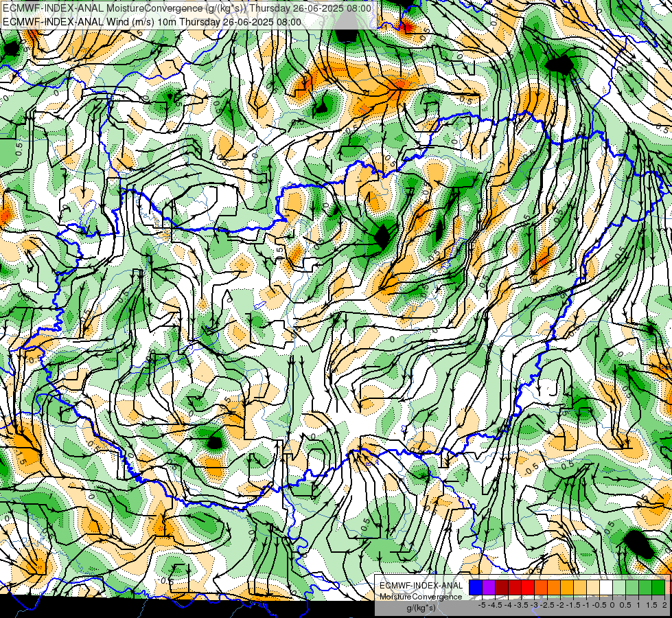The image size is (672, 618).
Task: Select the lightest green legend swatch next to white
Action: click(x=619, y=587)
